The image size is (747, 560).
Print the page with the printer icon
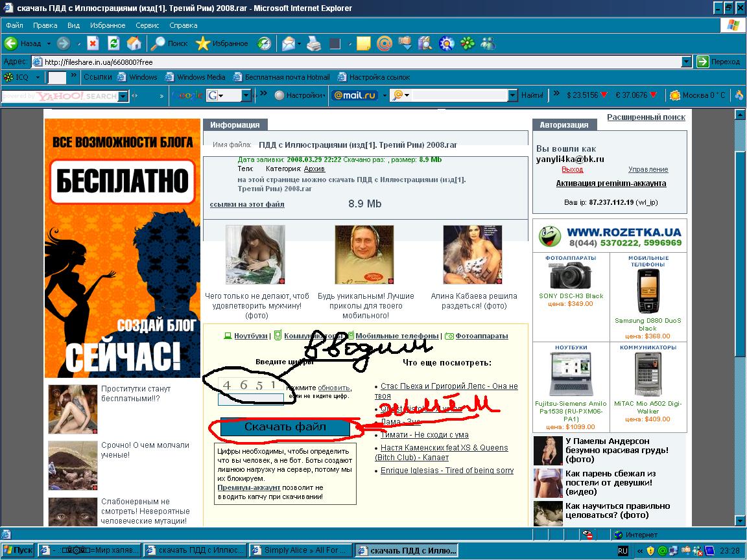coord(313,43)
